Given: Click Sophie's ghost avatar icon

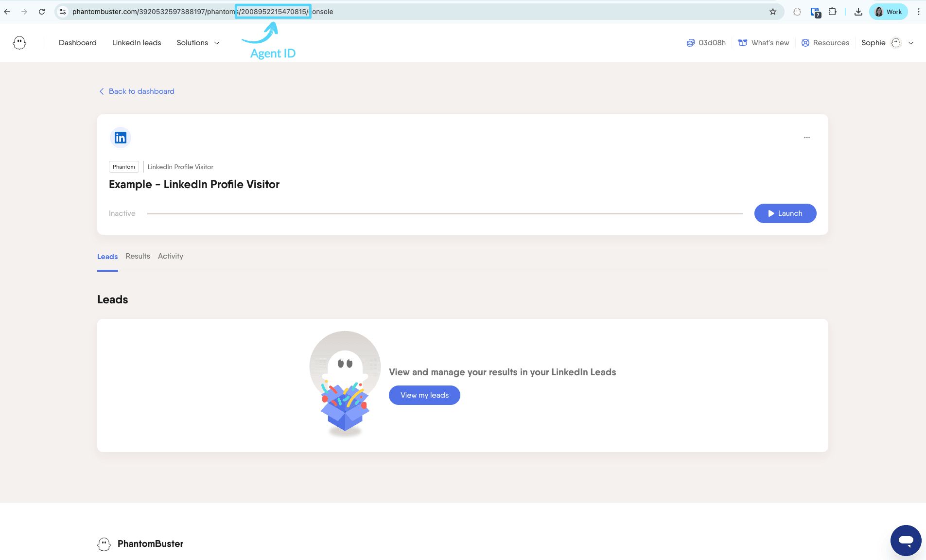Looking at the screenshot, I should click(x=896, y=43).
